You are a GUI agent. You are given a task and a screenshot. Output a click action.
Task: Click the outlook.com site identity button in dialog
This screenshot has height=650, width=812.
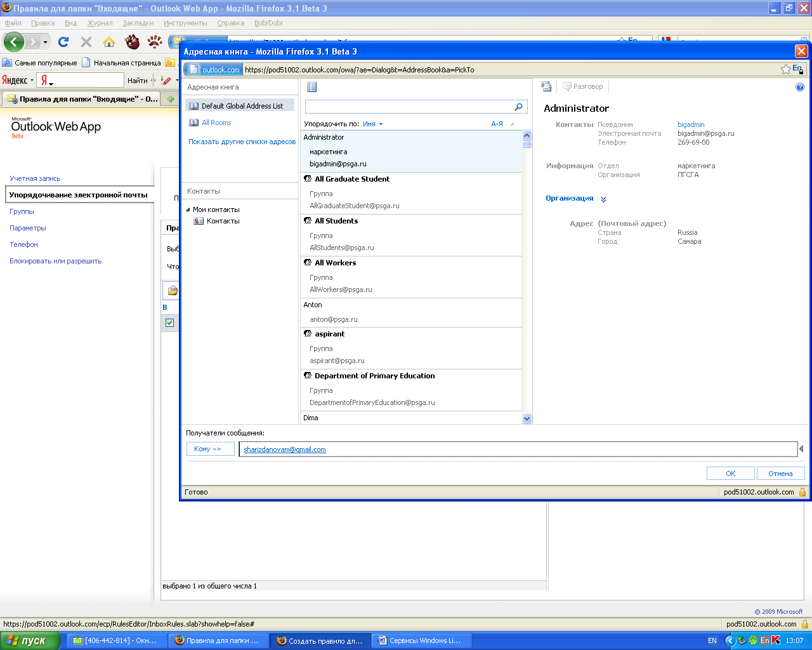click(x=213, y=69)
